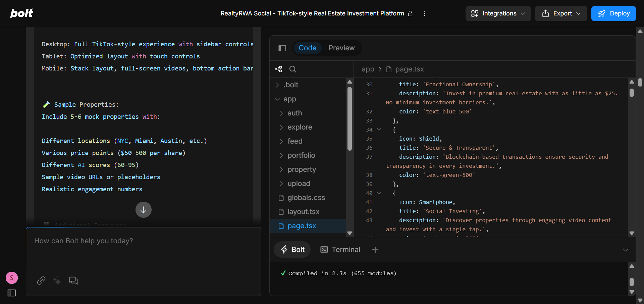Click the bolt logo
This screenshot has height=304, width=644.
pyautogui.click(x=21, y=13)
